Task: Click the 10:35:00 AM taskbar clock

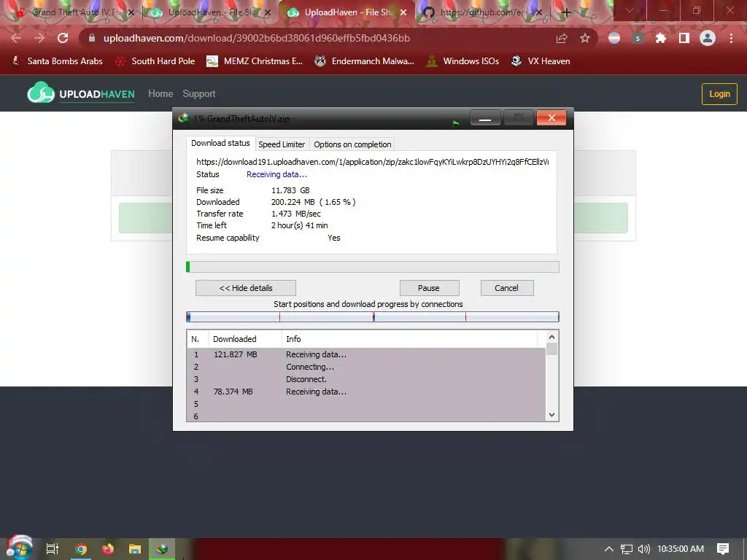Action: point(681,549)
